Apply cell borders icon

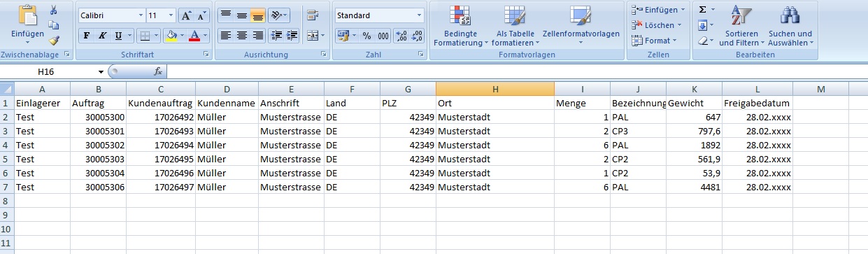[x=144, y=35]
